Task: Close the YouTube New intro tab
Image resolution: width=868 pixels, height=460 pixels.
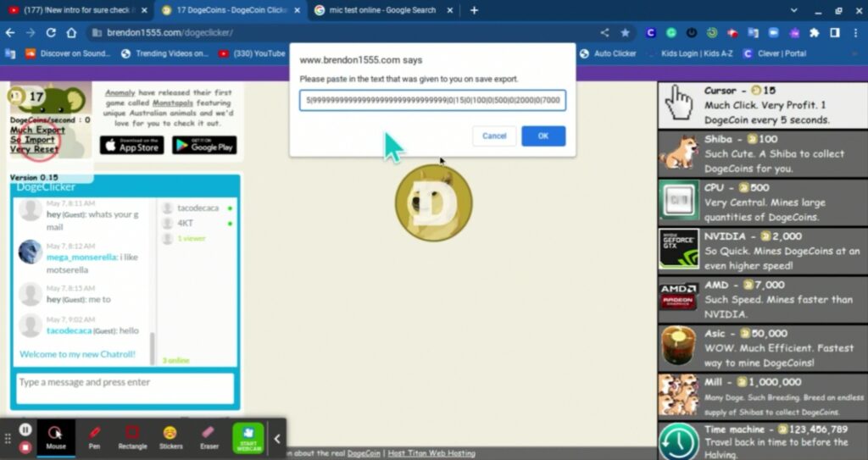Action: point(144,10)
